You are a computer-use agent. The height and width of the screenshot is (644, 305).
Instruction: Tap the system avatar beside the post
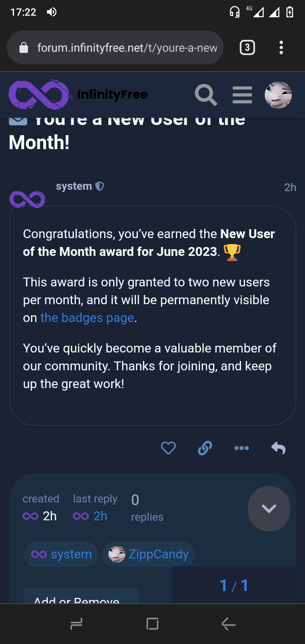coord(28,199)
